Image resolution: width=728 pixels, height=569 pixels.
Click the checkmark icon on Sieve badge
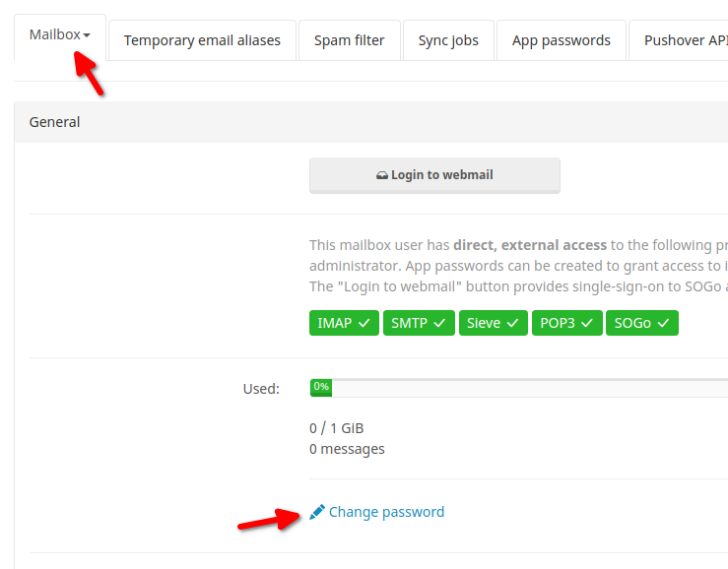pyautogui.click(x=512, y=323)
